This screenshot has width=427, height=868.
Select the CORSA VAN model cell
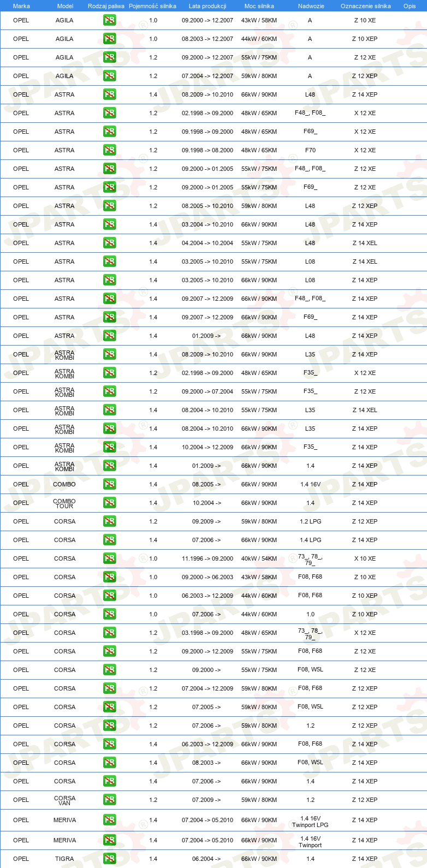tap(64, 800)
